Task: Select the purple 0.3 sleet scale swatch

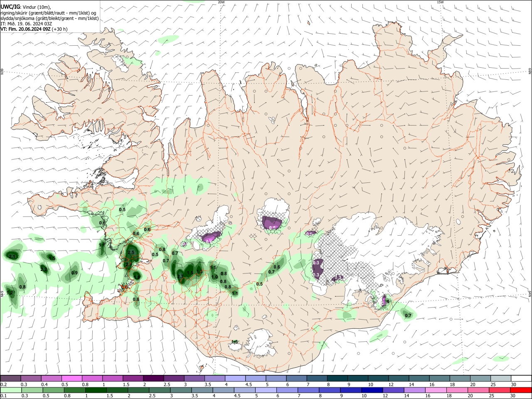Action: click(31, 378)
